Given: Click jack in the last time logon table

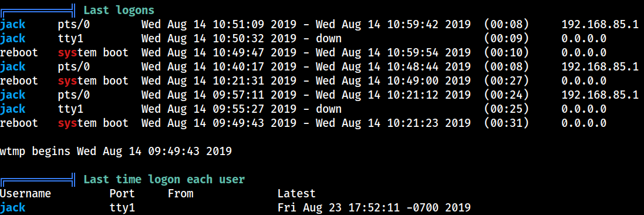Looking at the screenshot, I should pyautogui.click(x=13, y=207).
